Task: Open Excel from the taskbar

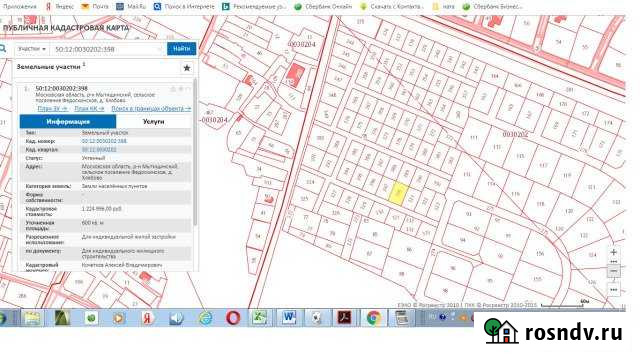Action: click(260, 318)
